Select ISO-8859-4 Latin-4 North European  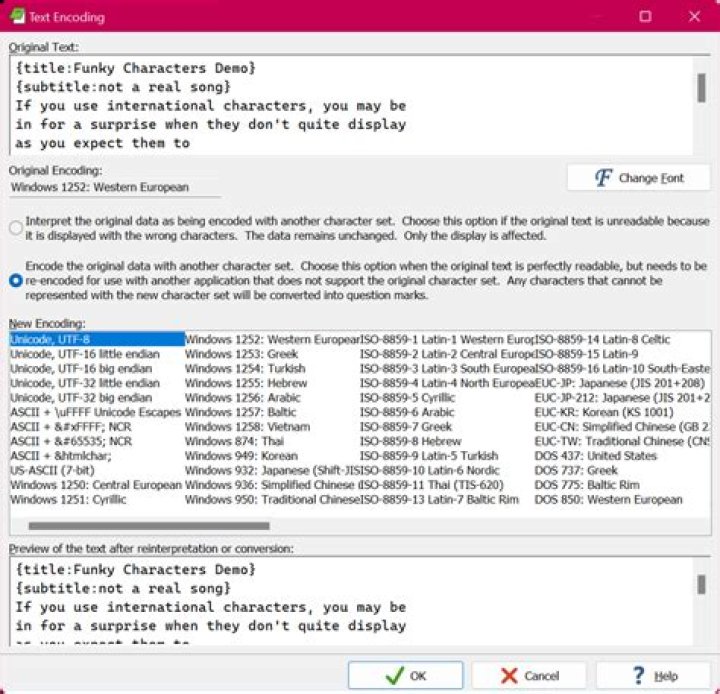tap(447, 383)
